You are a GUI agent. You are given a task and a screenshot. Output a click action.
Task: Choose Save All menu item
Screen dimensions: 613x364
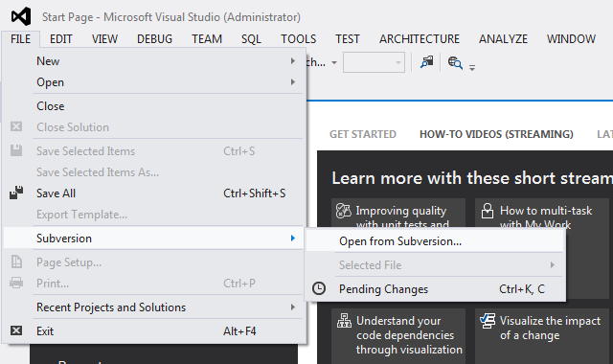point(153,193)
